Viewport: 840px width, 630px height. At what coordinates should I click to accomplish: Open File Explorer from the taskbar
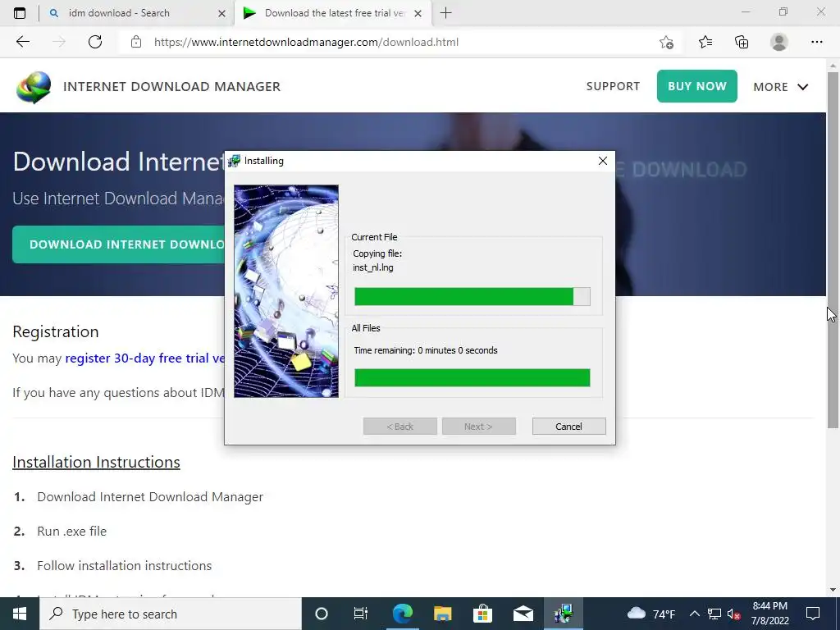coord(442,614)
